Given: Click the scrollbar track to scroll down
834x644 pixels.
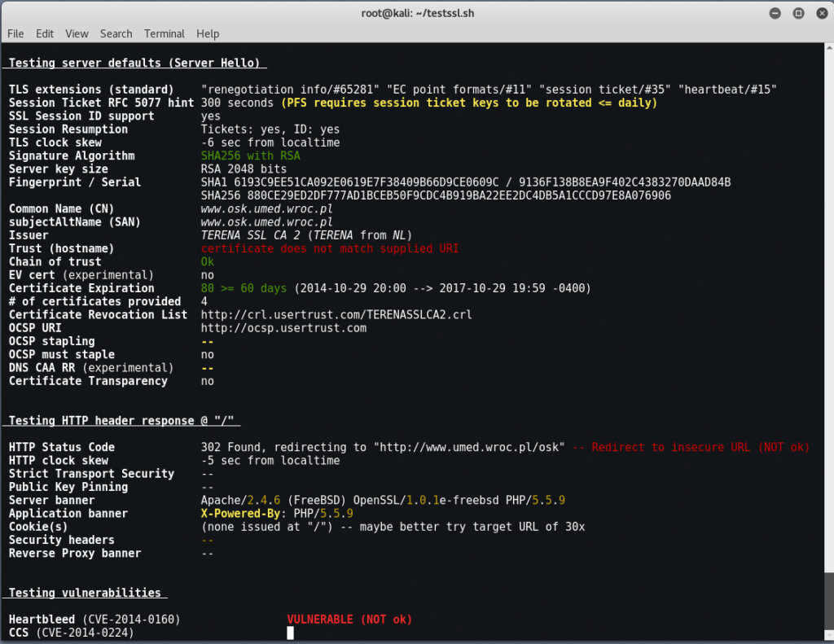Looking at the screenshot, I should pos(827,326).
